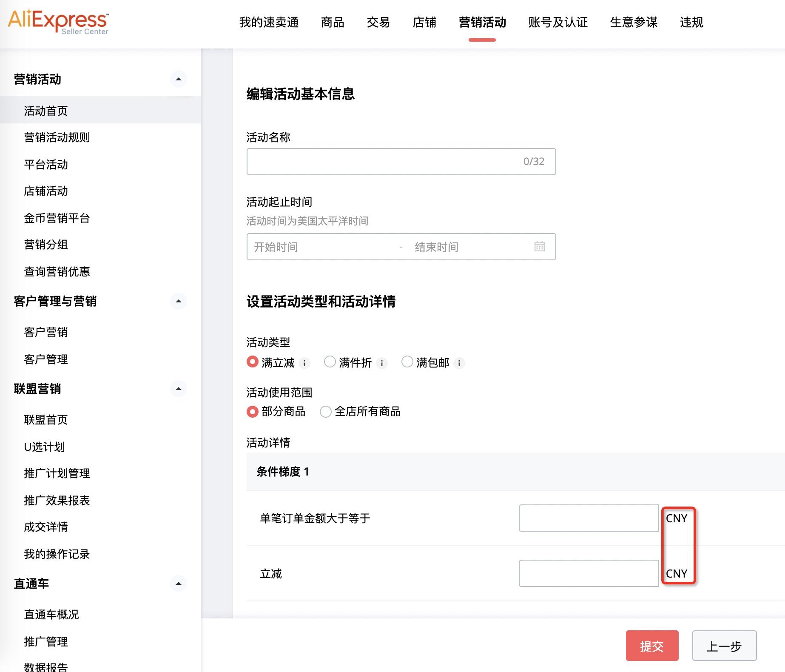The image size is (785, 672).
Task: Click the 立减 amount input field
Action: [x=589, y=573]
